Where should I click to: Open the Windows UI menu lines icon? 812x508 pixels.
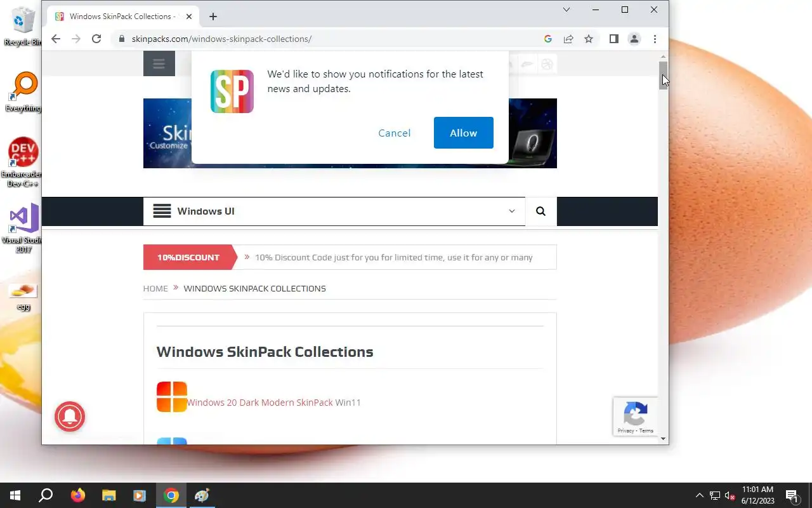(162, 211)
